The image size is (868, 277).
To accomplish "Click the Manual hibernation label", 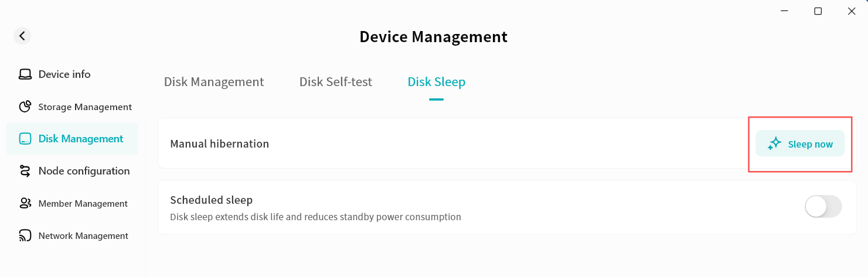I will pos(220,143).
